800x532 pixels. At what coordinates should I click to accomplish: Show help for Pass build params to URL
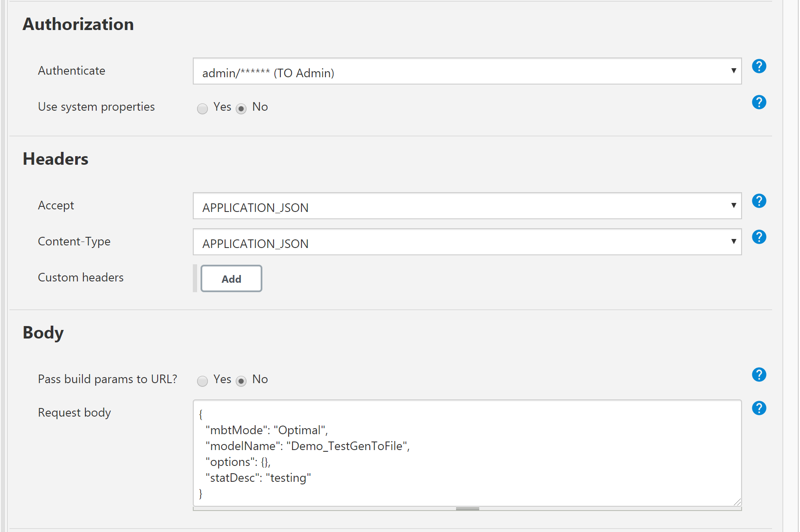click(x=759, y=375)
